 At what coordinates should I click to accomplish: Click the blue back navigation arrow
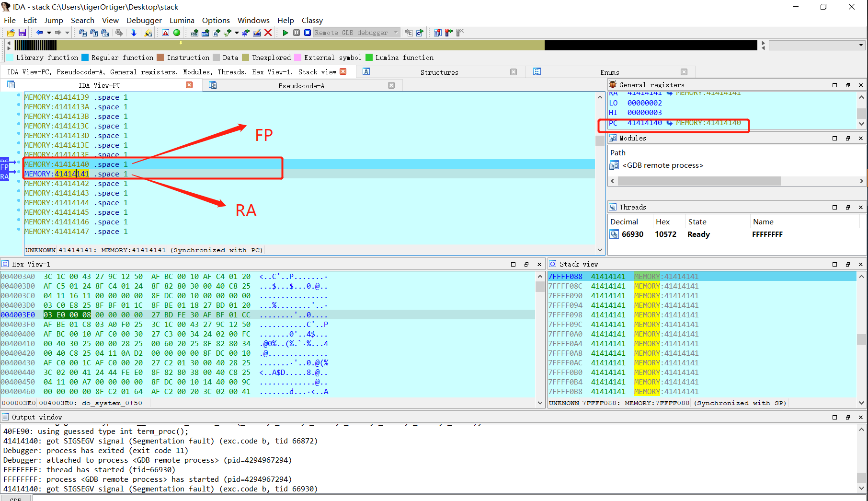pos(39,33)
